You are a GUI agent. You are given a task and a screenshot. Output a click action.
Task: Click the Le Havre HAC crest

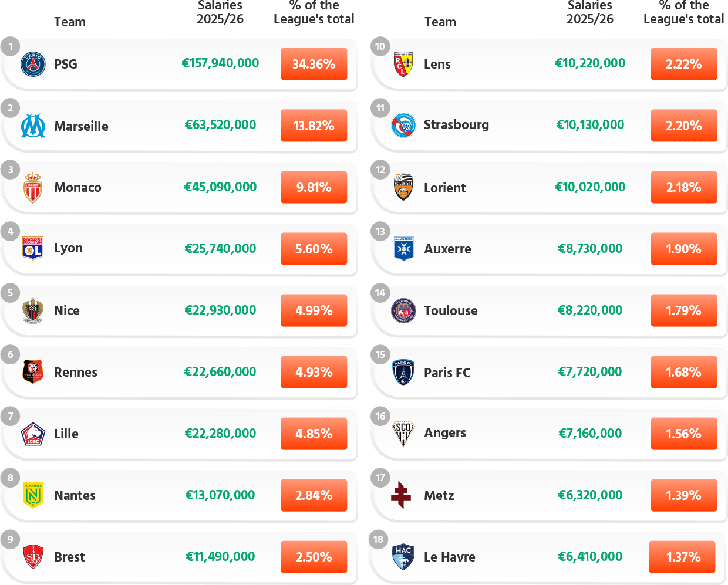coord(403,557)
